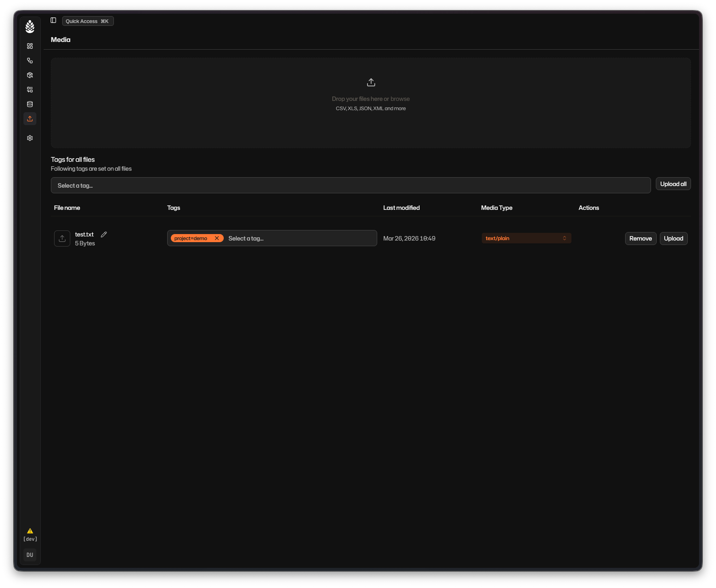Screen dimensions: 716x588
Task: Remove test.txt from the upload list
Action: click(640, 239)
